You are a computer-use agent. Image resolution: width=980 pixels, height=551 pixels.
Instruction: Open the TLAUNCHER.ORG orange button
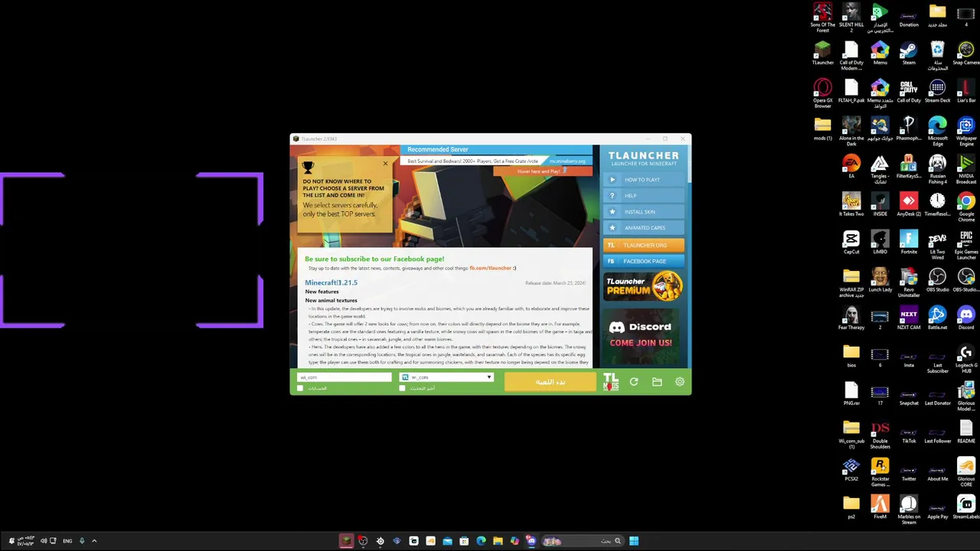pos(643,245)
